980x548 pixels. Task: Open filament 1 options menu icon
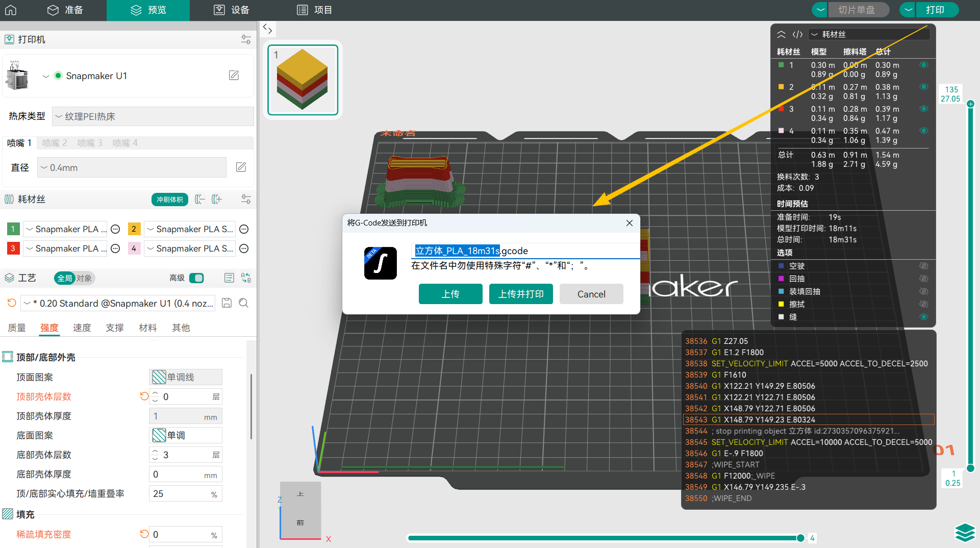(115, 229)
